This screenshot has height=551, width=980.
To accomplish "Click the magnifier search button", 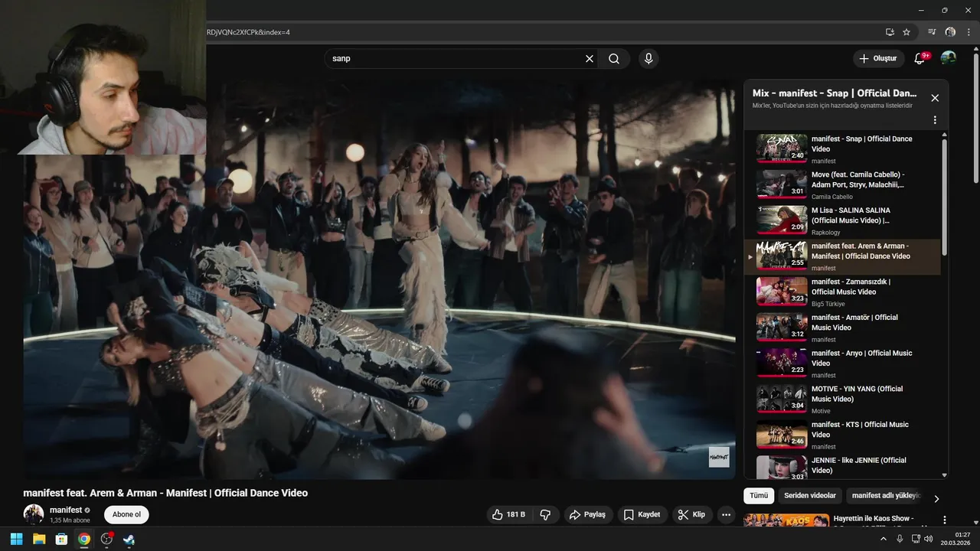I will pos(614,58).
